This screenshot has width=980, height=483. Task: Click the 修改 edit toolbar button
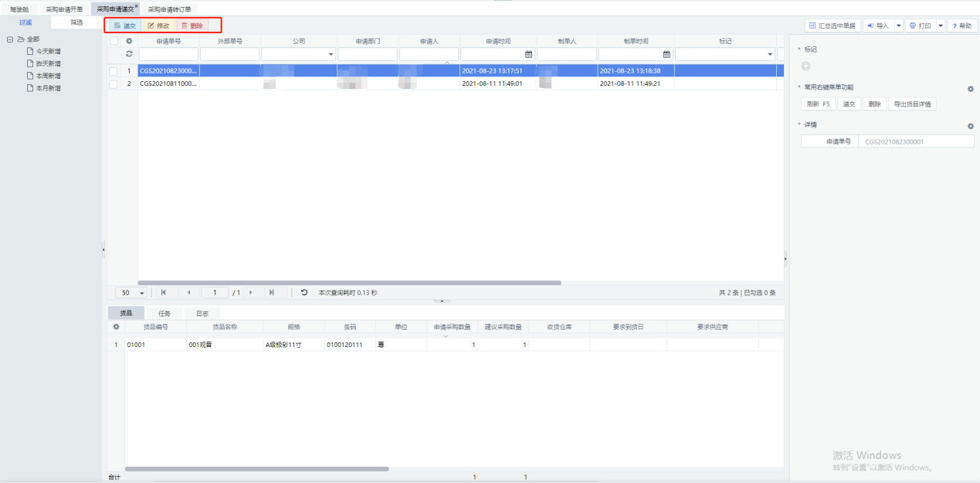point(158,26)
